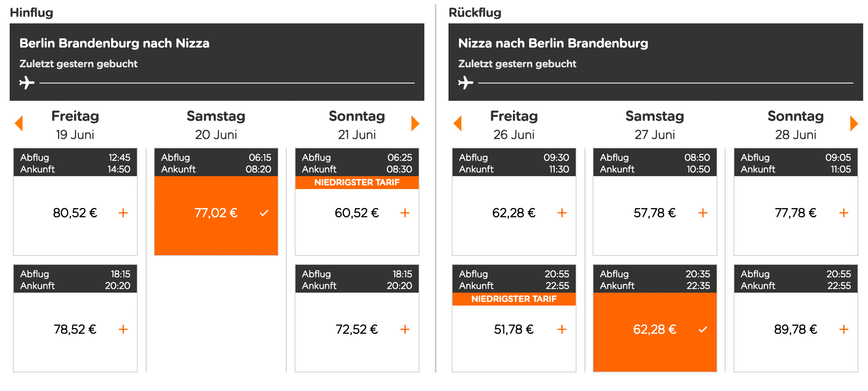Image resolution: width=868 pixels, height=391 pixels.
Task: Add the 51,78 € Friday evening return flight
Action: [562, 329]
